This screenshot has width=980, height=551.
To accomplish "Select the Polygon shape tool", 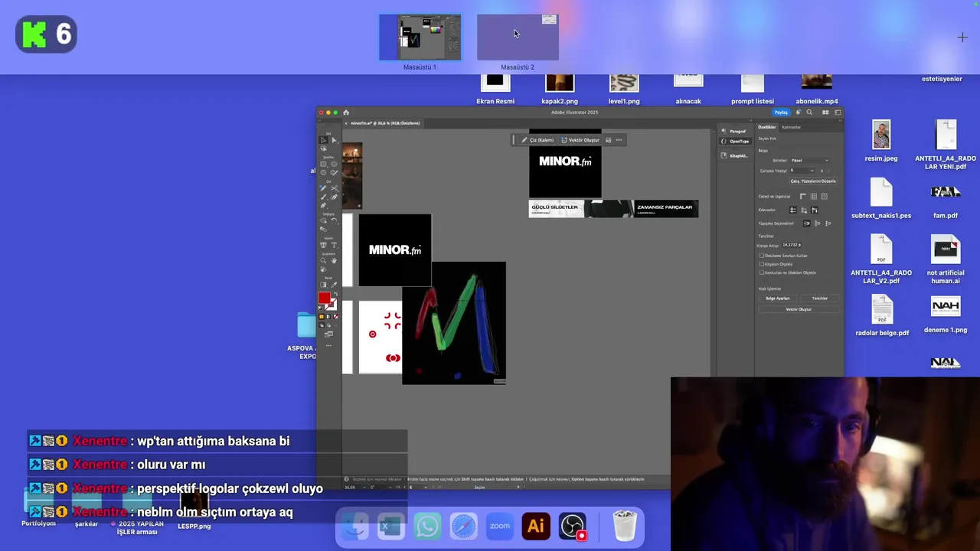I will tap(323, 172).
